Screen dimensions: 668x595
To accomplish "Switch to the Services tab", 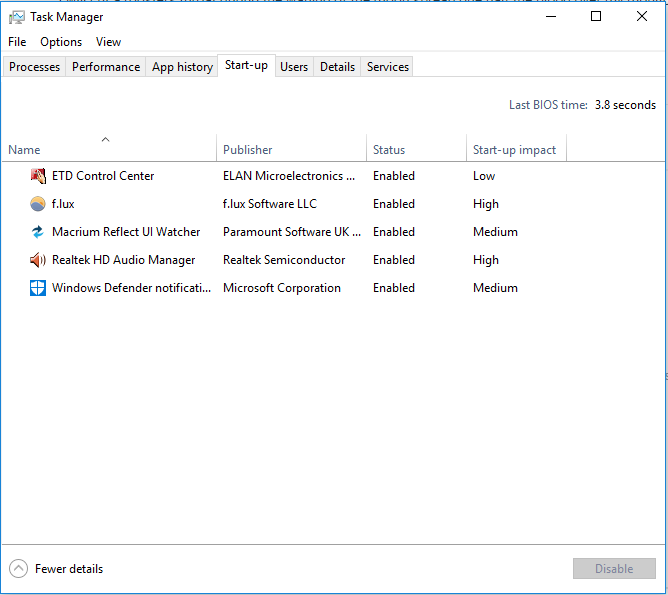I will [388, 67].
